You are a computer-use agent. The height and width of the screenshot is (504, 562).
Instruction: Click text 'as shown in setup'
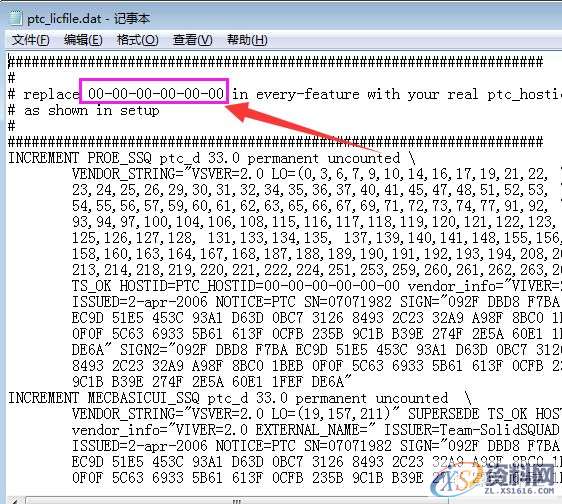point(92,110)
